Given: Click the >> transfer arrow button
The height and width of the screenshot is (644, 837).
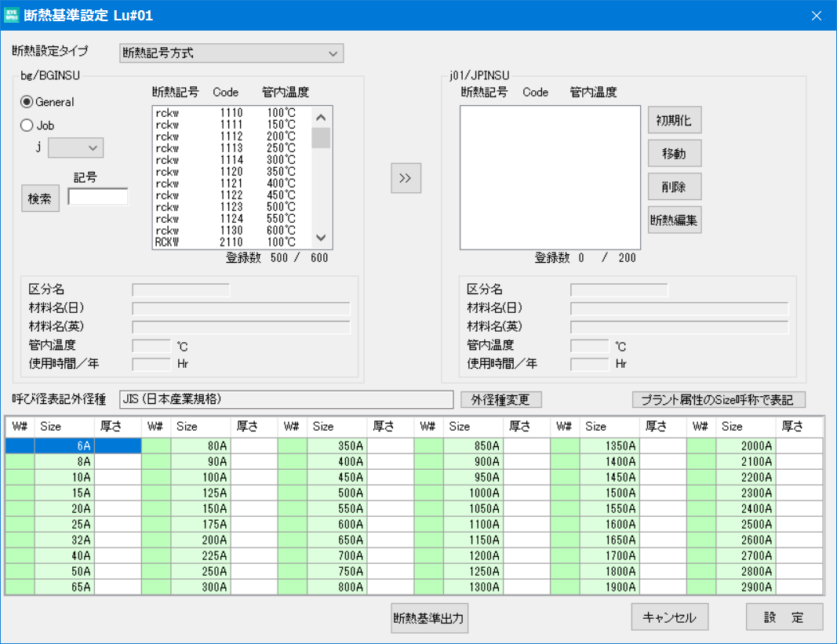Looking at the screenshot, I should (406, 178).
